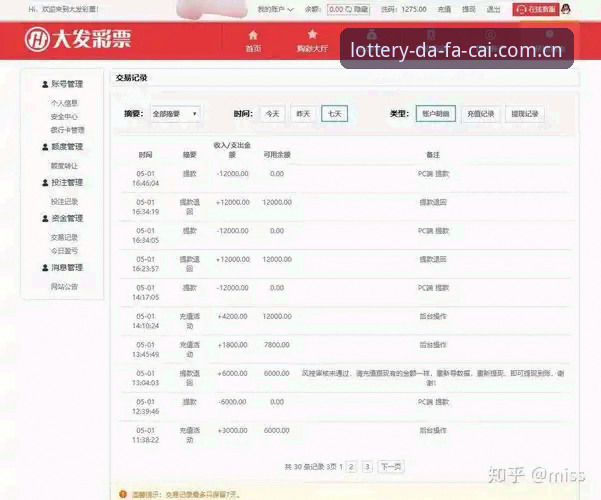Hide the balance with the 隐藏 link
This screenshot has width=601, height=500.
(x=361, y=9)
